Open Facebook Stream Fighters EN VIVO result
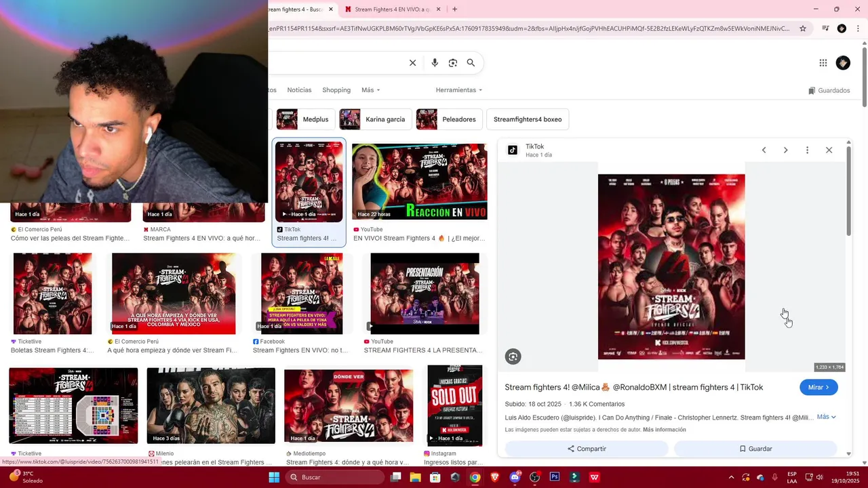 [302, 293]
